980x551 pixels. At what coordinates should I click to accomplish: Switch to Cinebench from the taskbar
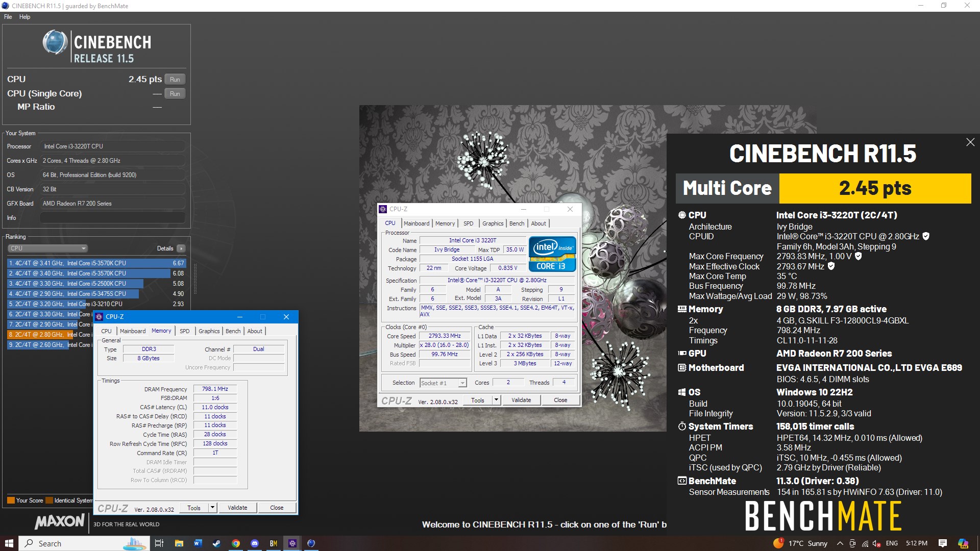311,543
